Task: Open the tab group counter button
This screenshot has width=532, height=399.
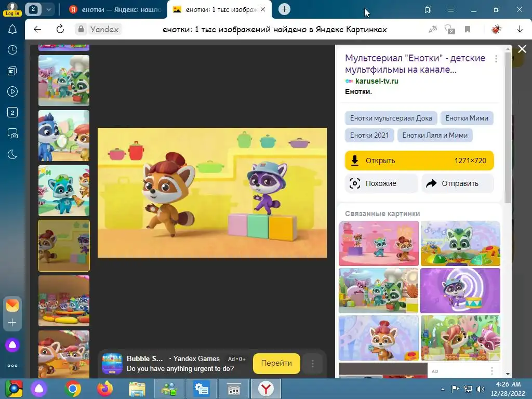Action: [33, 9]
